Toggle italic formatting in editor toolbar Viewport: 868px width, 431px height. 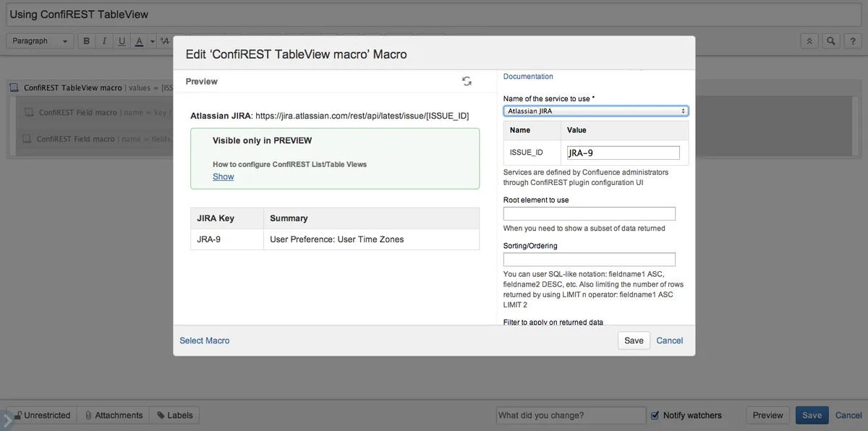tap(104, 41)
